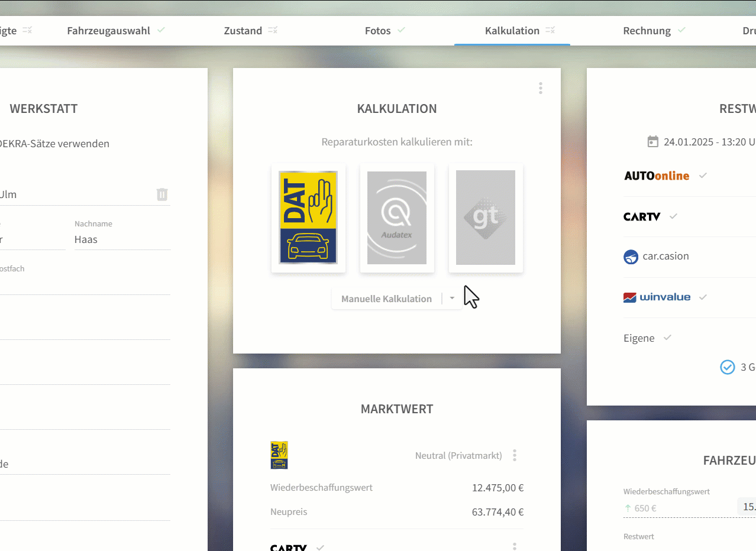Choose Audatex for the repair calculation
The height and width of the screenshot is (551, 756).
397,218
